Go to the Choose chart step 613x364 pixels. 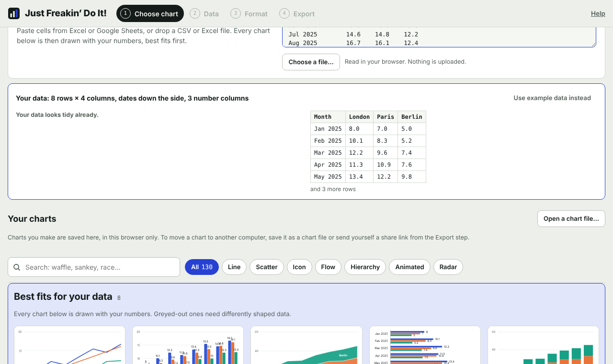click(x=150, y=13)
